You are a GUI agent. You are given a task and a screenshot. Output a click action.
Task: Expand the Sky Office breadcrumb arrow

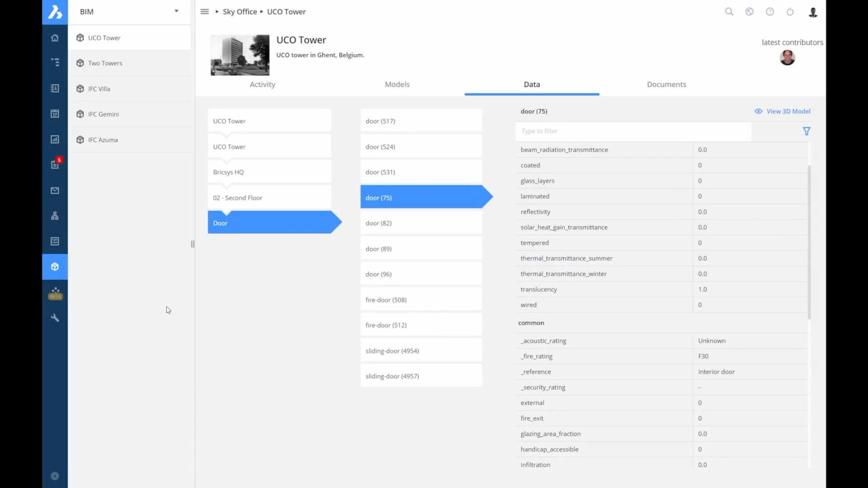point(217,12)
